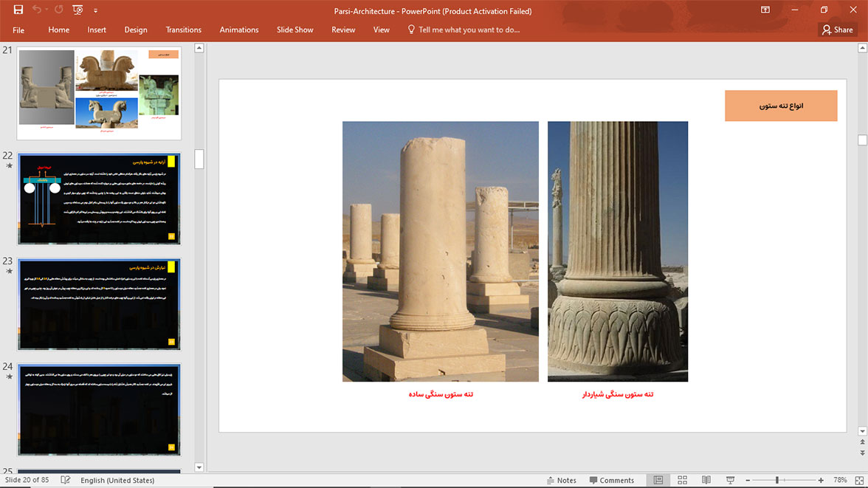Toggle the Notes pane
This screenshot has height=488, width=868.
561,480
